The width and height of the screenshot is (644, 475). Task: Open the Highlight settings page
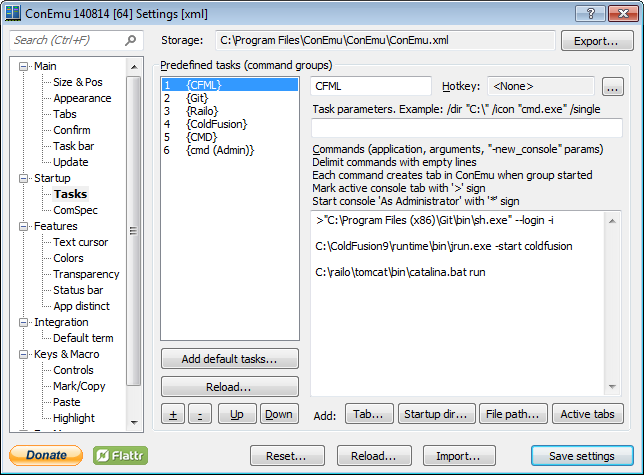74,418
